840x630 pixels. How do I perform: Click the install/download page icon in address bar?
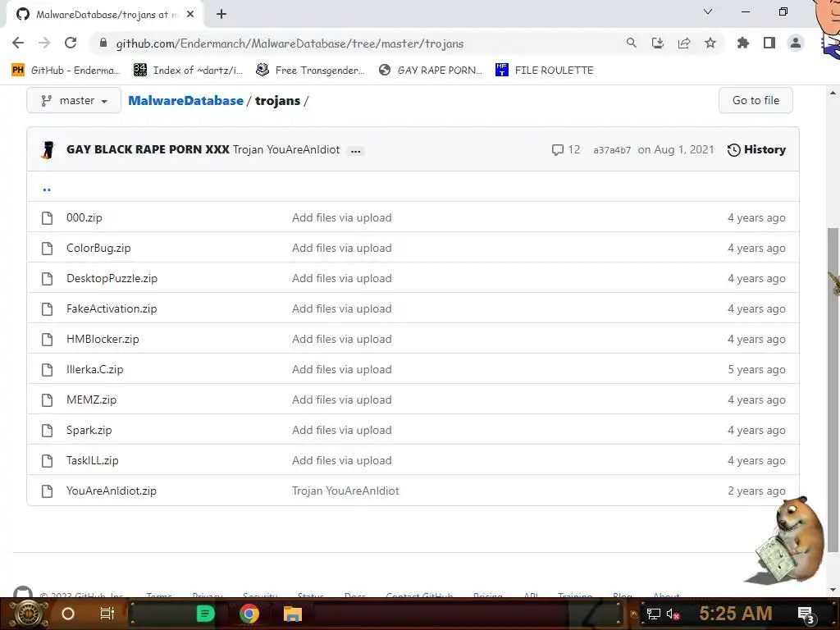[658, 43]
